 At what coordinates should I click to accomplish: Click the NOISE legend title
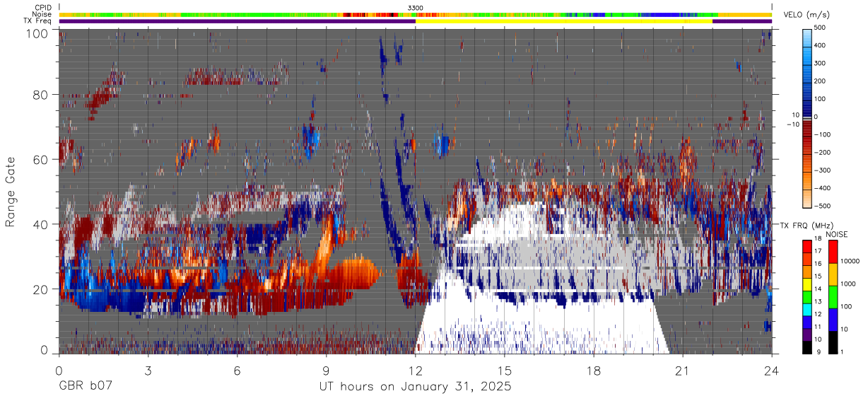pos(838,234)
